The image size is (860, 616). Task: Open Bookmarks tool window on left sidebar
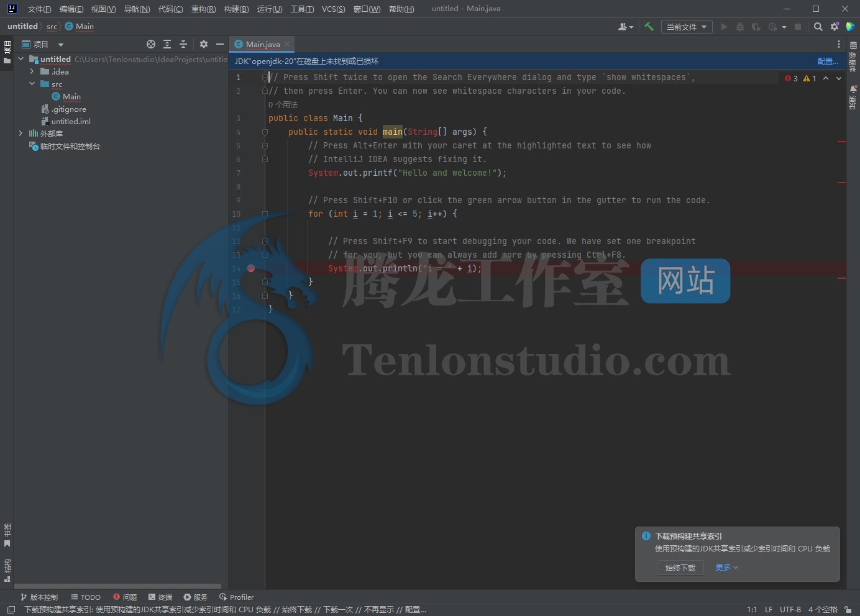[7, 535]
